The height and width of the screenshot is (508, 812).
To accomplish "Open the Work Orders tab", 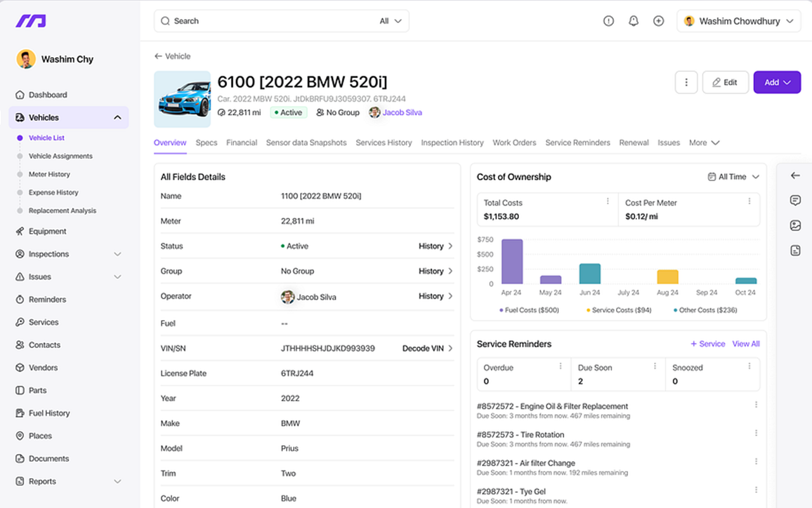I will [514, 143].
